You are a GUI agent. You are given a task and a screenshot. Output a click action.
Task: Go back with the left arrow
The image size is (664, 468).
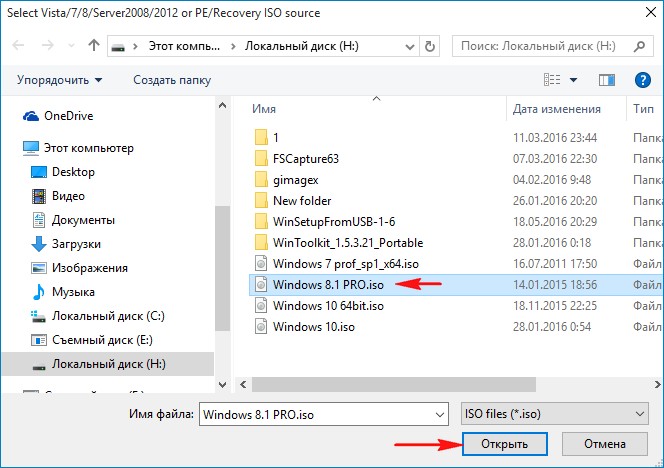point(18,45)
